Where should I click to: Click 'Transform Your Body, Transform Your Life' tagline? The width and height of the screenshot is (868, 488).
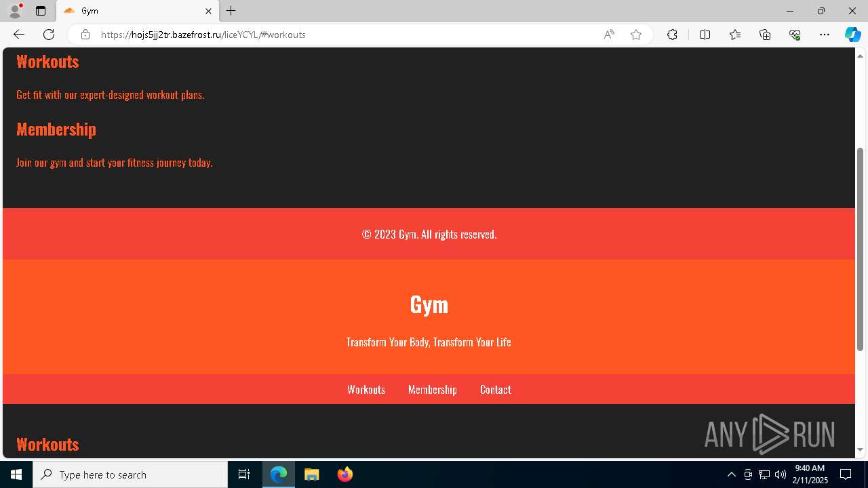[x=429, y=342]
